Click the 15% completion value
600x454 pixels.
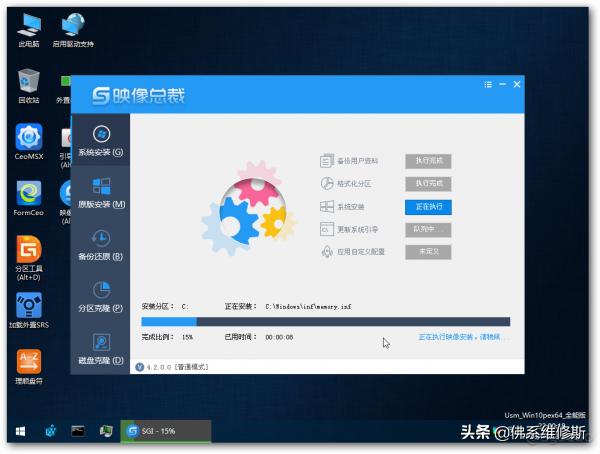(187, 337)
